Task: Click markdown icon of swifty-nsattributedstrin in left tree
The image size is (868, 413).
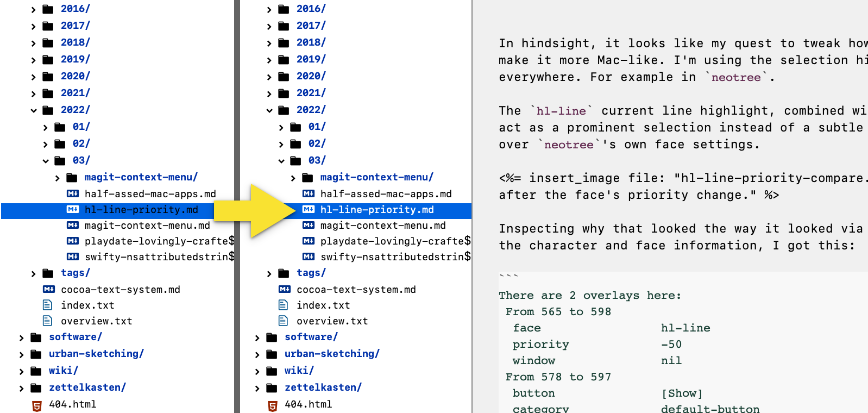Action: tap(73, 256)
